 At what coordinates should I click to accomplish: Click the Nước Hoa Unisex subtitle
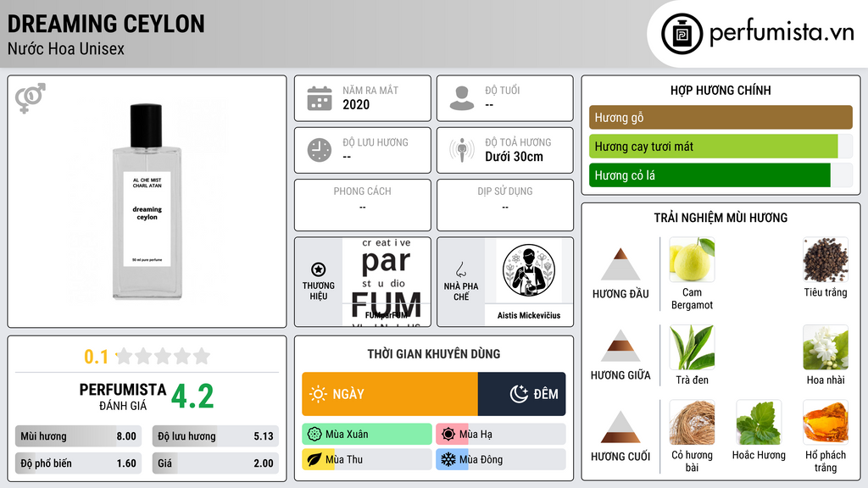tap(66, 48)
